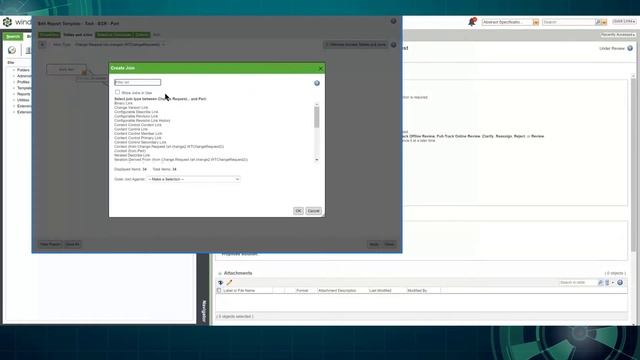Toggle select-all checkbox in Attachments table
This screenshot has width=640, height=360.
tap(219, 290)
